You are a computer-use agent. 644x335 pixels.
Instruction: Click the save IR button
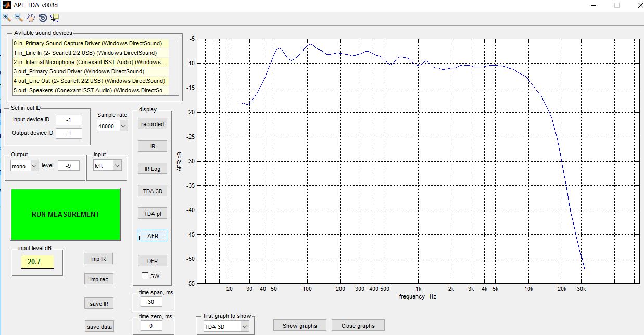pos(98,304)
